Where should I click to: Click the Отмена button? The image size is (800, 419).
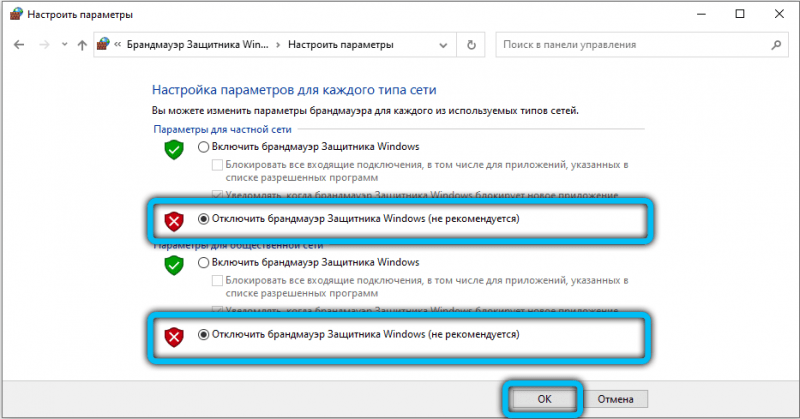tap(615, 399)
